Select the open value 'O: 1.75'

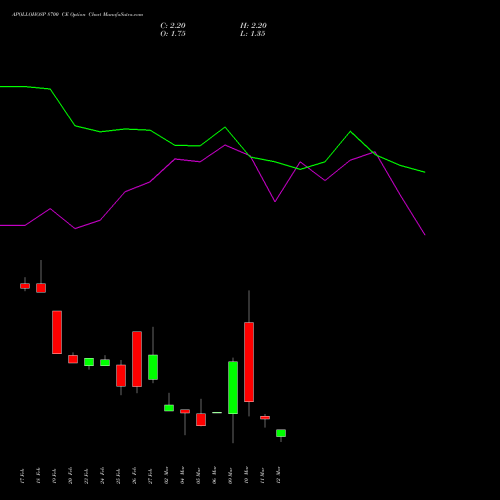point(173,34)
